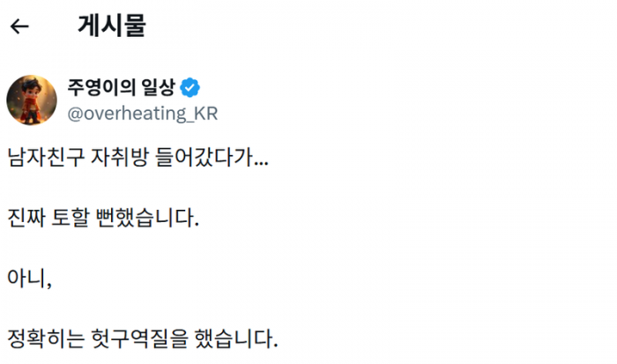
Task: Select the line 남자친구 자취방 들어갔다가...
Action: tap(138, 157)
